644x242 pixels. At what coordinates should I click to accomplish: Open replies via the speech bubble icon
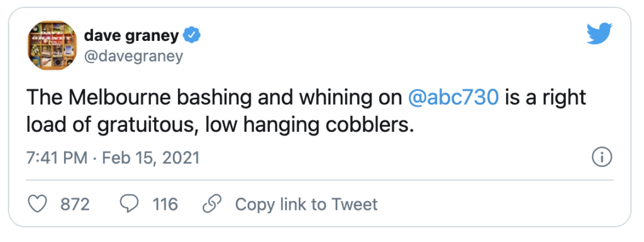click(129, 204)
